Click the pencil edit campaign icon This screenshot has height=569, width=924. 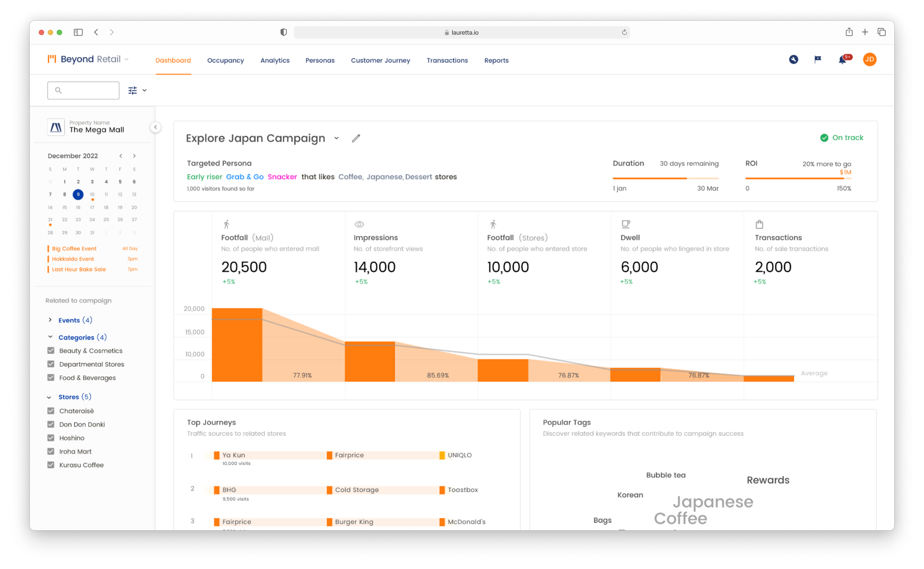[356, 138]
